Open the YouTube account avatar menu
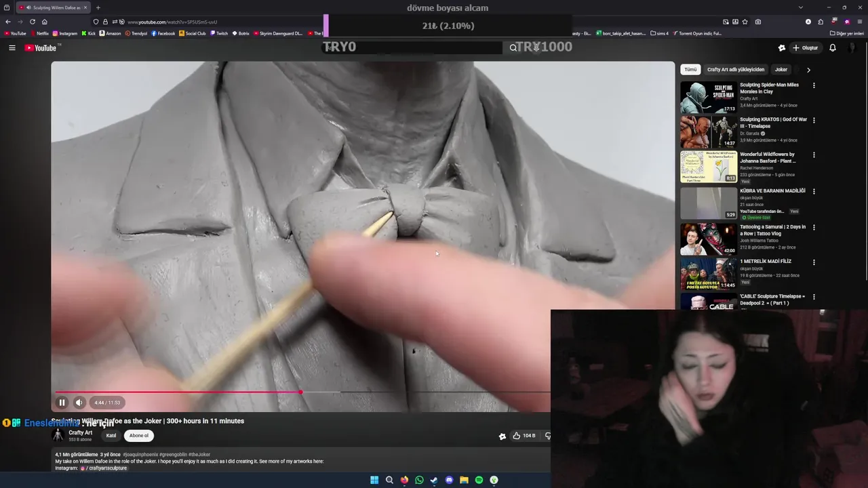868x488 pixels. 853,47
